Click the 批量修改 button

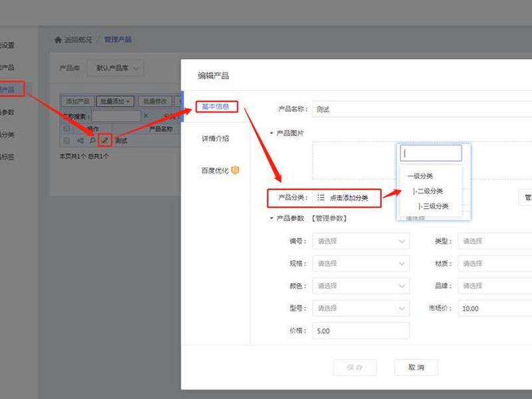[x=155, y=101]
